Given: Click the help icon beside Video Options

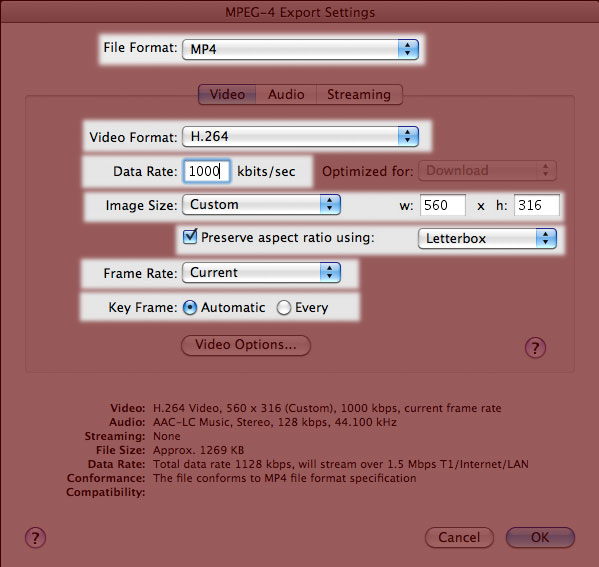Looking at the screenshot, I should click(535, 347).
